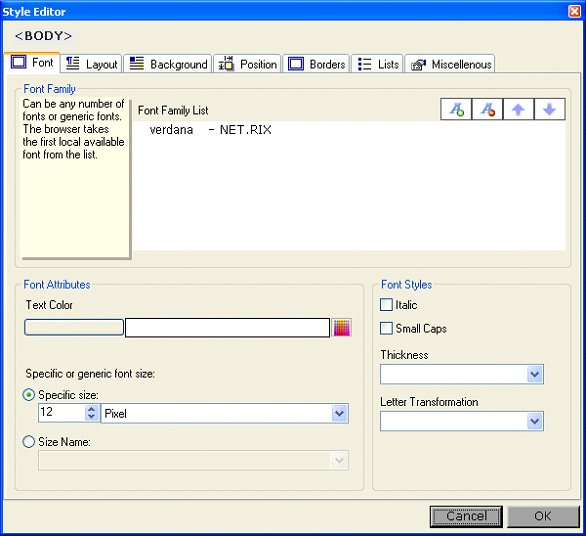
Task: Move selected font up with arrow icon
Action: tap(518, 110)
